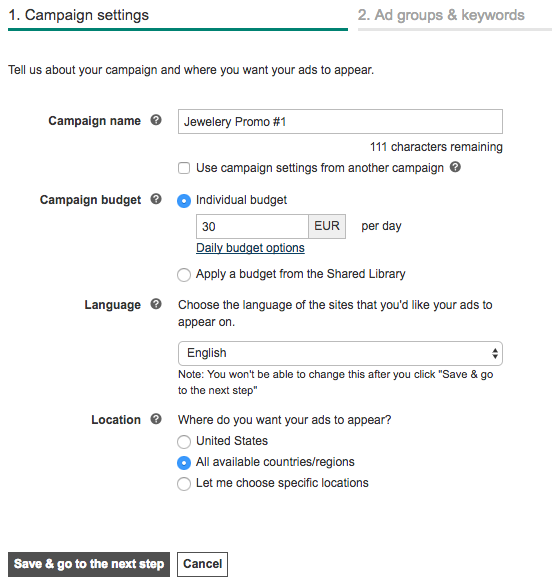Click 'Save & go to the next step'

89,564
